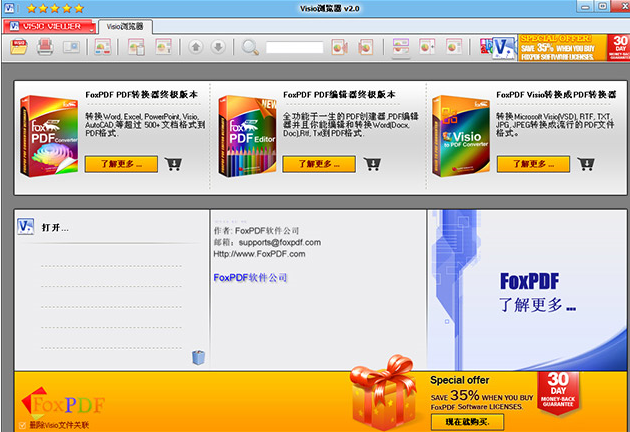Click the FoxPDF logo in the orange footer
The width and height of the screenshot is (630, 432).
pos(63,403)
